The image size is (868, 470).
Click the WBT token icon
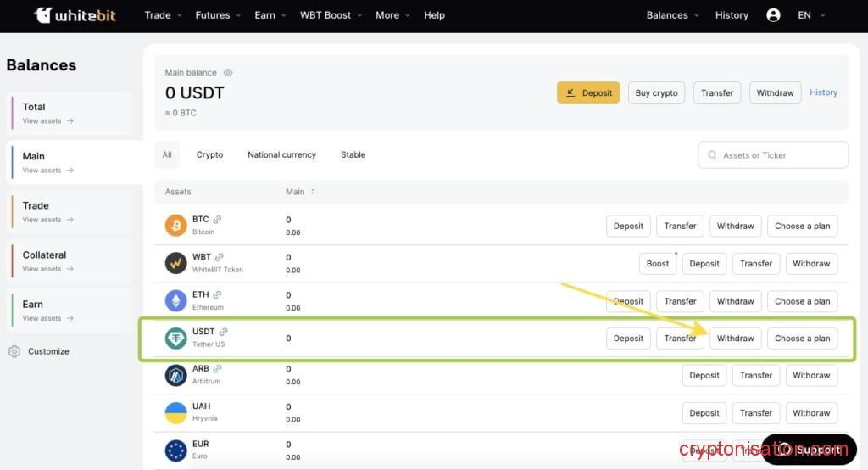(x=176, y=263)
